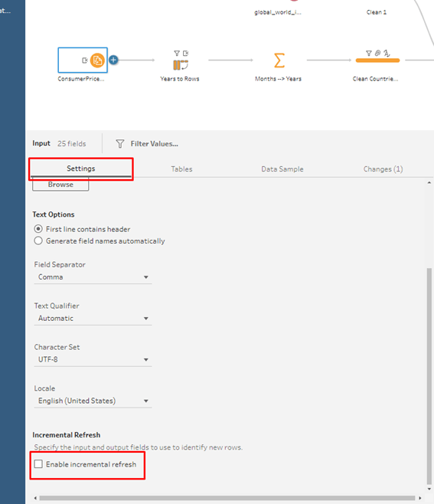Open the Locale English (United States) dropdown
This screenshot has width=434, height=504.
93,401
